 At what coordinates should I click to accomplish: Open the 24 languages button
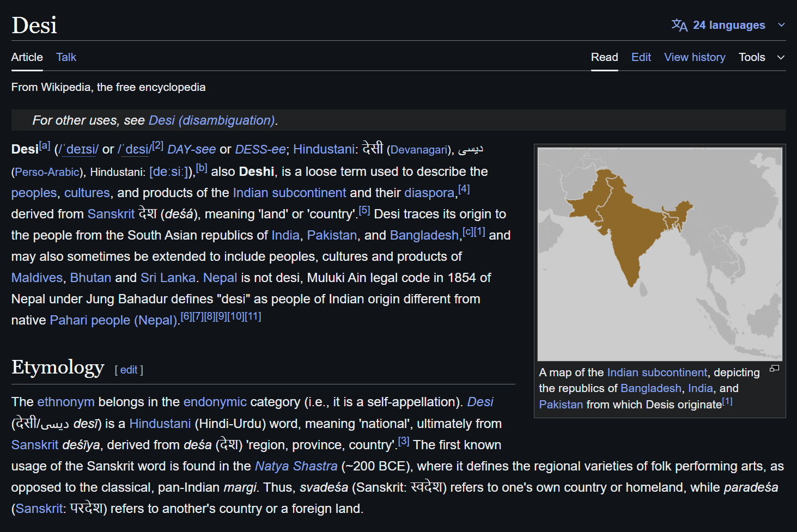click(729, 25)
